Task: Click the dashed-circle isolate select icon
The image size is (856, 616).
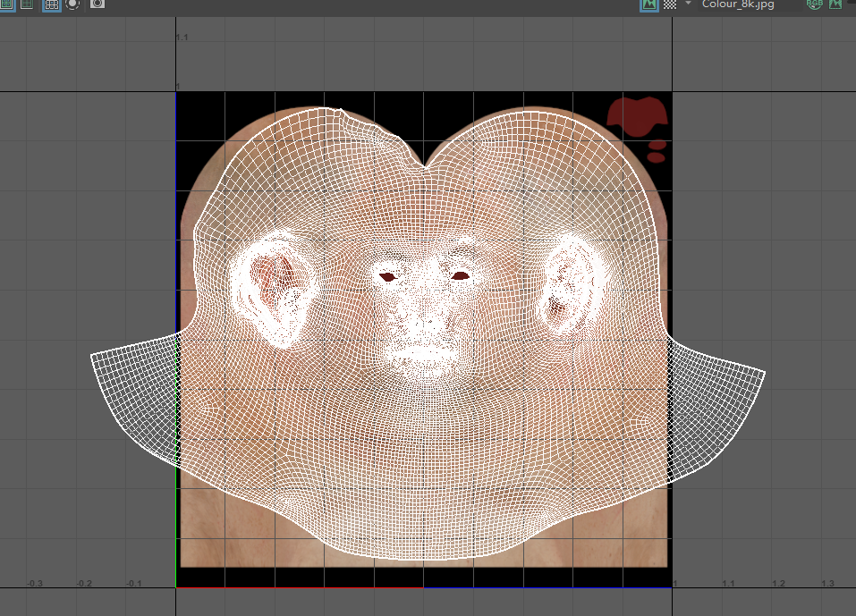Action: tap(72, 4)
